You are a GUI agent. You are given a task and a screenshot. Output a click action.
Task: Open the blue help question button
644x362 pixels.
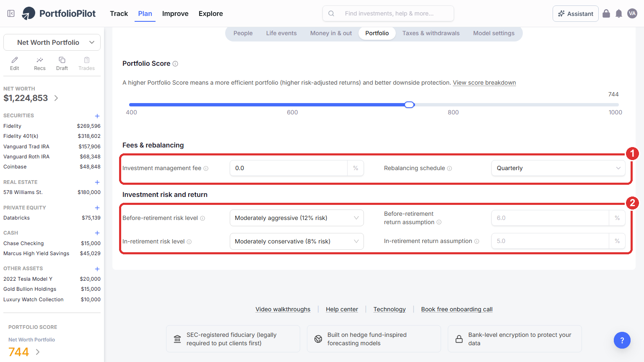pos(622,340)
